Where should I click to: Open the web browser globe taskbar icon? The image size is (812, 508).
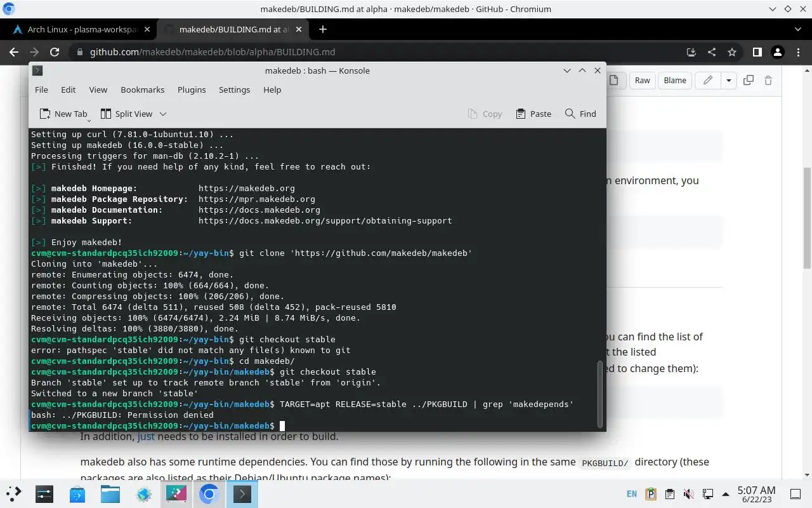click(143, 494)
